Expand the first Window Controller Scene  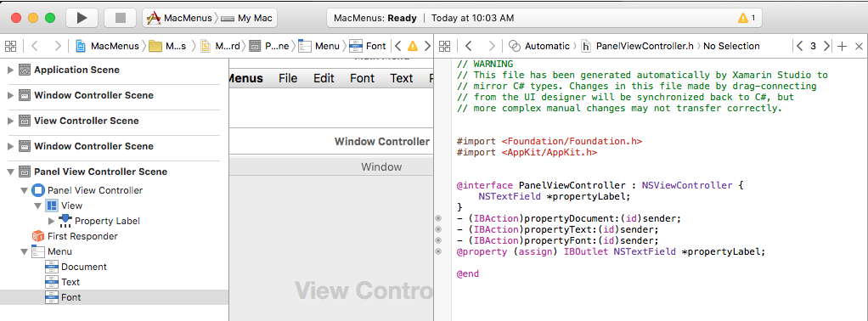pos(10,95)
